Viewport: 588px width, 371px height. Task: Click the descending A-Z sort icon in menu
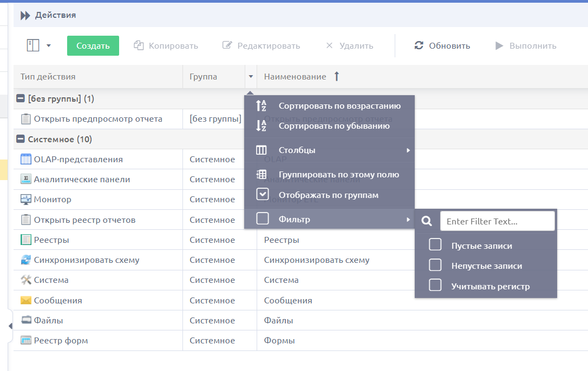click(x=261, y=125)
